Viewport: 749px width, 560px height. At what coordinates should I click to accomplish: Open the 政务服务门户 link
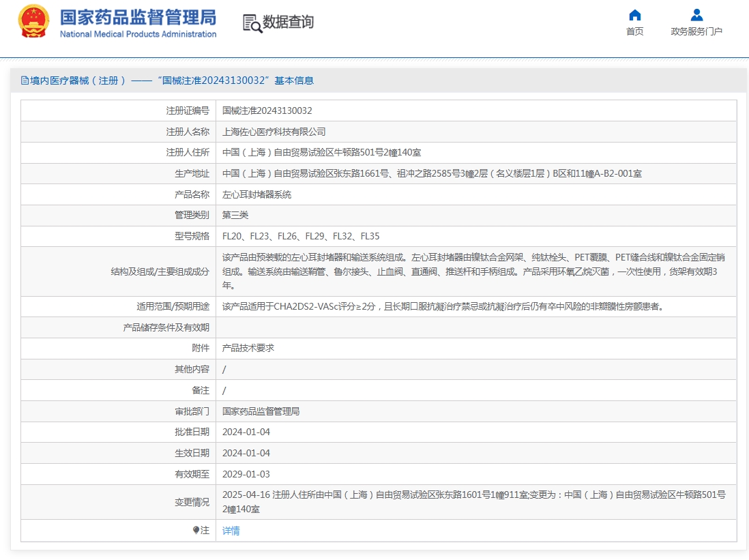[x=696, y=31]
